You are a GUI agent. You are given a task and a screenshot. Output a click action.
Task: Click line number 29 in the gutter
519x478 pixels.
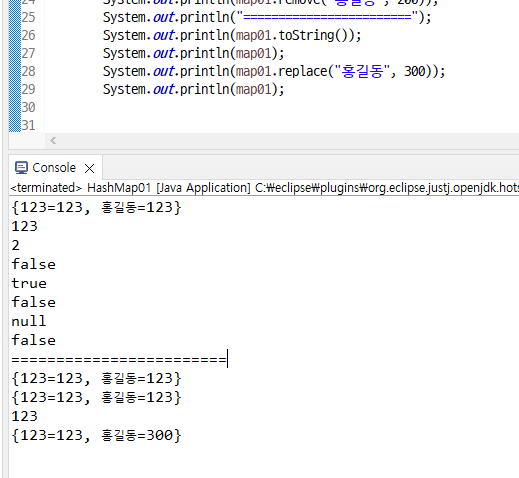[28, 89]
